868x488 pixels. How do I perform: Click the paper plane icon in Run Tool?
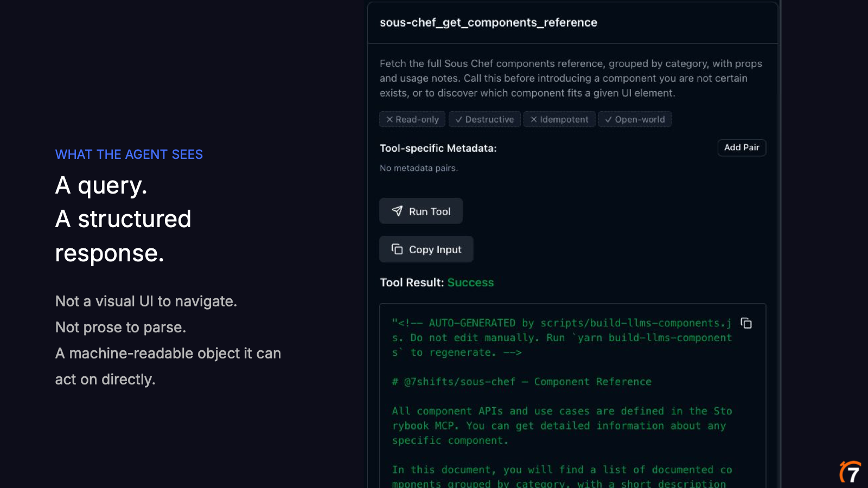pyautogui.click(x=397, y=211)
